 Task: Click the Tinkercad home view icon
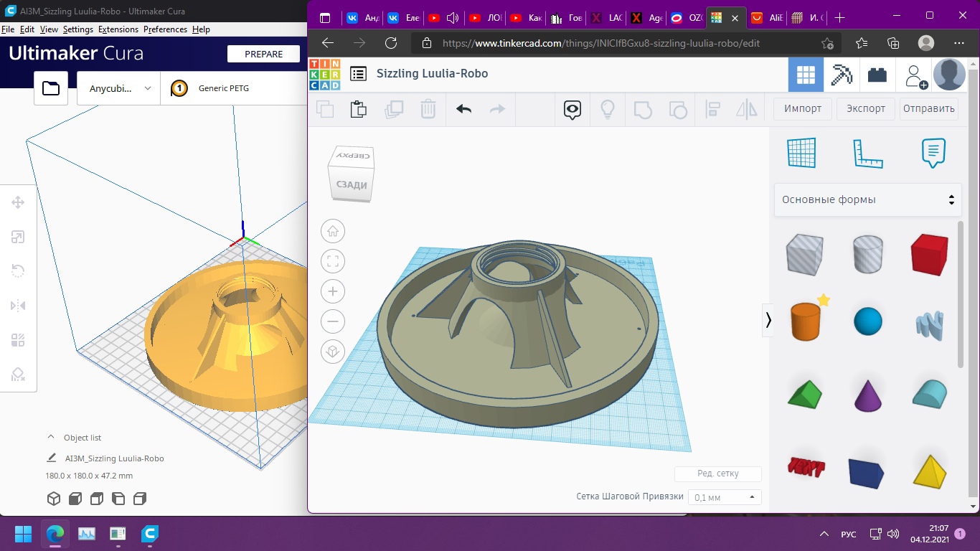[333, 231]
